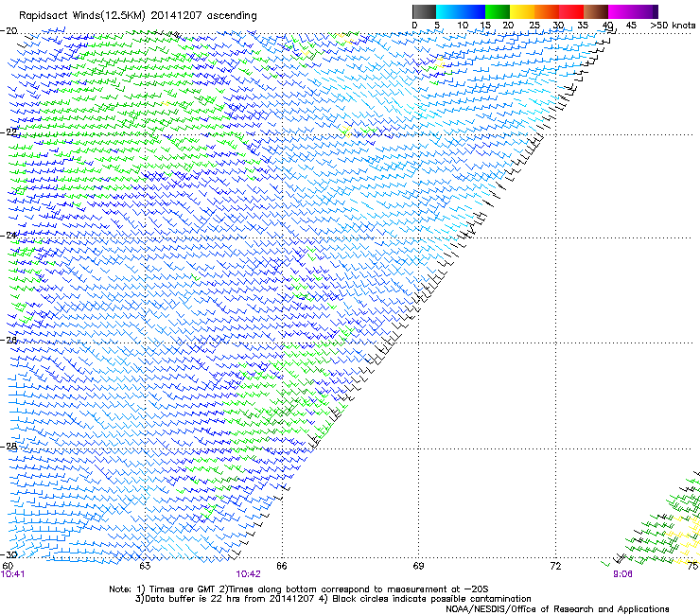The height and width of the screenshot is (615, 700).
Task: Click the legend label '25'
Action: 534,26
